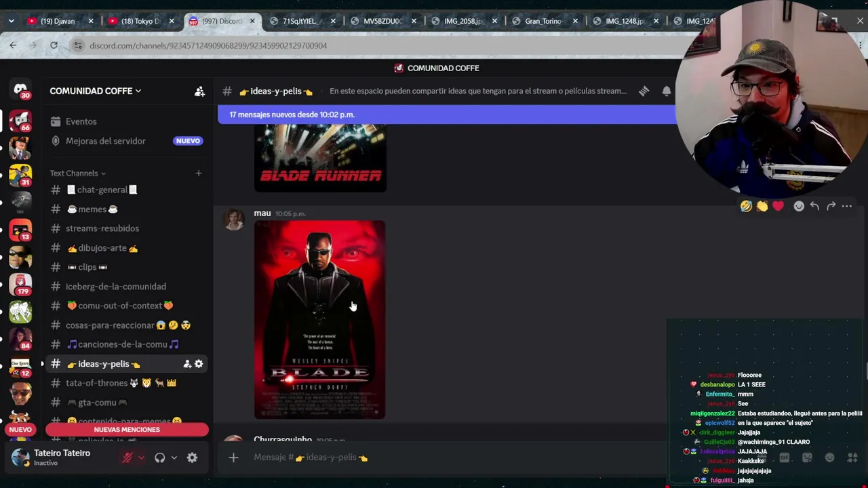Open the add reaction picker on message
This screenshot has width=868, height=488.
pyautogui.click(x=799, y=206)
